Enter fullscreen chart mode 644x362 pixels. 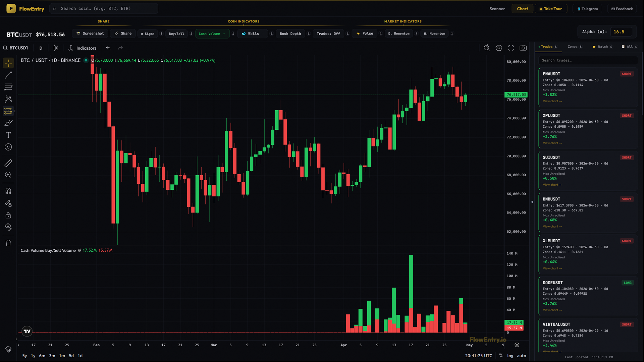(511, 48)
